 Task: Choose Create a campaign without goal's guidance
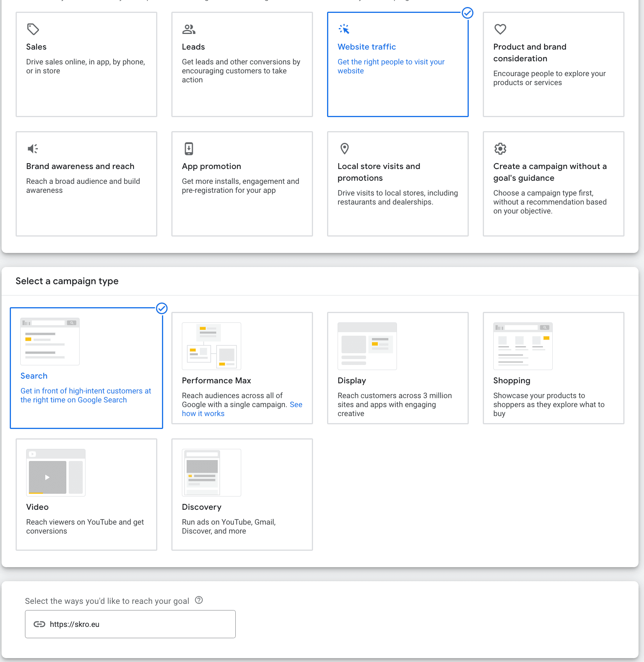coord(550,172)
